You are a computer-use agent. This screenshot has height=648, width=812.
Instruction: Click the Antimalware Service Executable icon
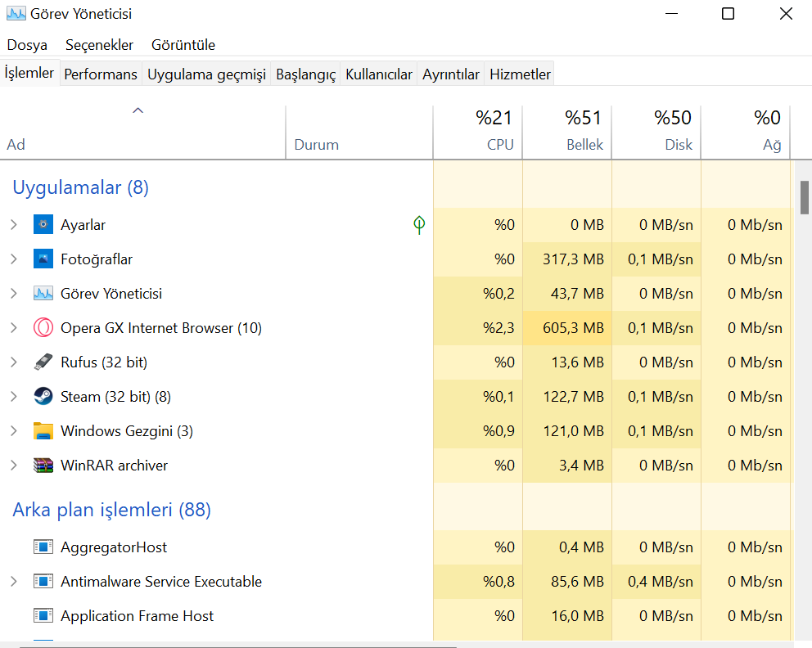[43, 582]
